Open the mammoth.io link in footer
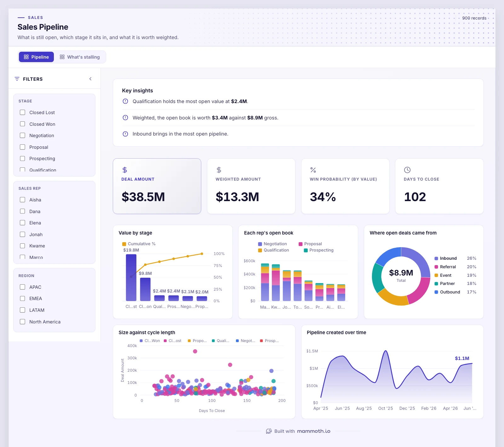Screen dimensions: 504x447 pyautogui.click(x=314, y=431)
